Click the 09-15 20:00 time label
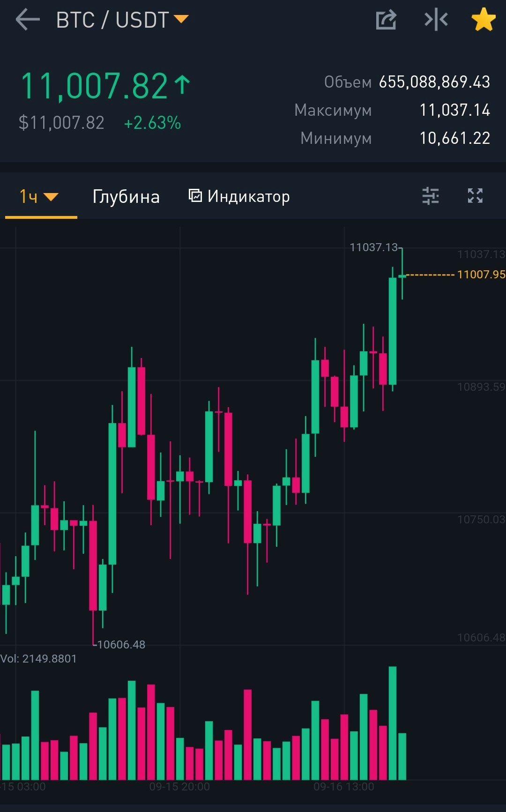Image resolution: width=506 pixels, height=812 pixels. click(179, 787)
